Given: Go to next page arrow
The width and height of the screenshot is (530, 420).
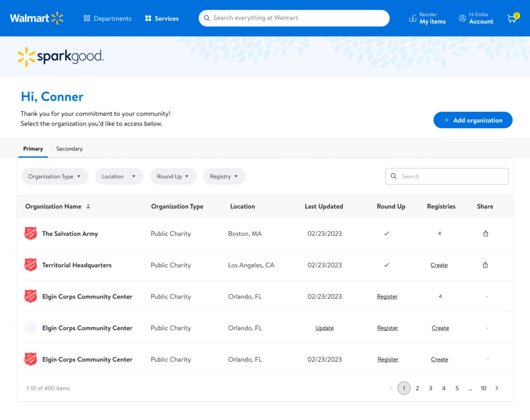Looking at the screenshot, I should 497,388.
